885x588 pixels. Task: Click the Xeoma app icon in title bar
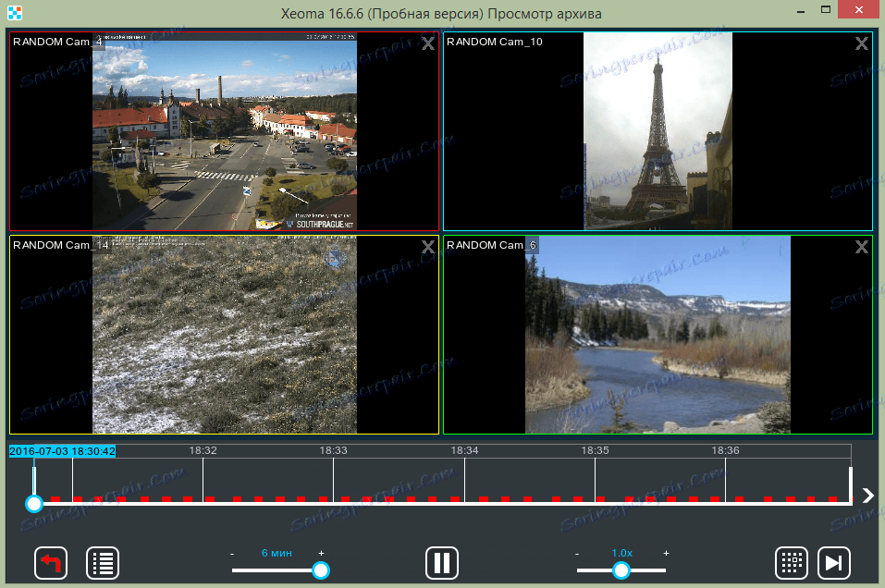coord(14,13)
